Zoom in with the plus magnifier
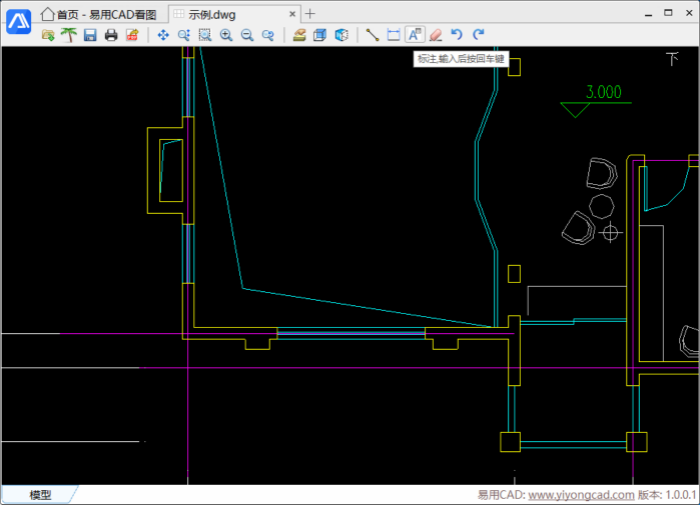700x505 pixels. 226,35
